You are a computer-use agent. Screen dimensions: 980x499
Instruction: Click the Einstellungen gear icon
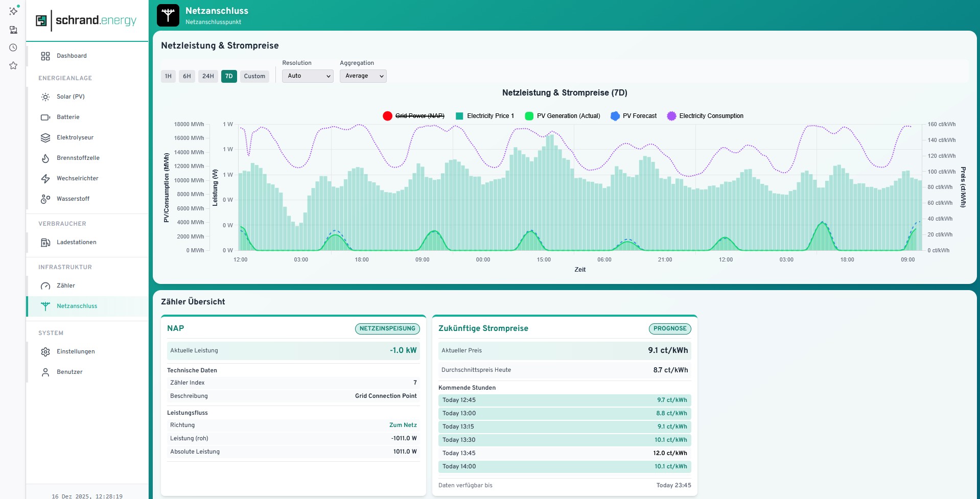pos(45,351)
